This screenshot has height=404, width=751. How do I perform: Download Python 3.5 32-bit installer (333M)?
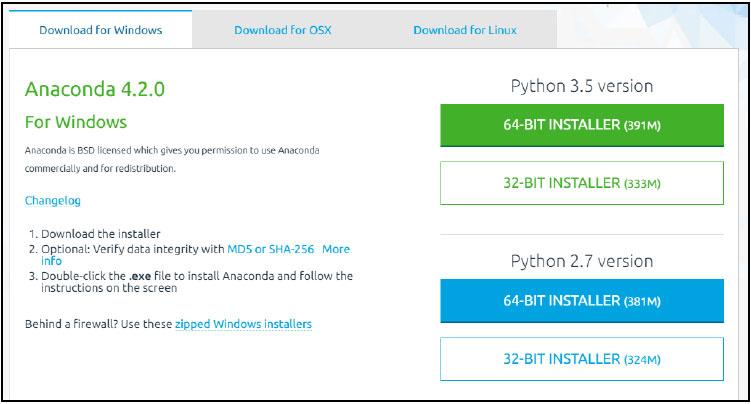point(582,183)
